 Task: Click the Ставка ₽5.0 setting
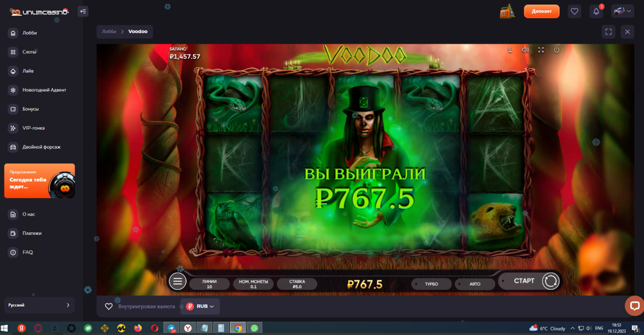[297, 284]
